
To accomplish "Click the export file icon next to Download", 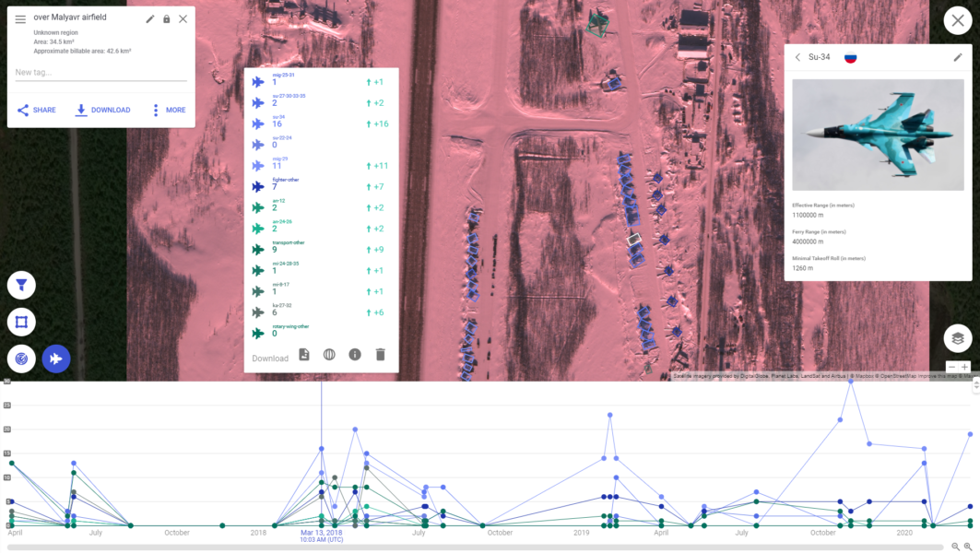I will point(303,354).
